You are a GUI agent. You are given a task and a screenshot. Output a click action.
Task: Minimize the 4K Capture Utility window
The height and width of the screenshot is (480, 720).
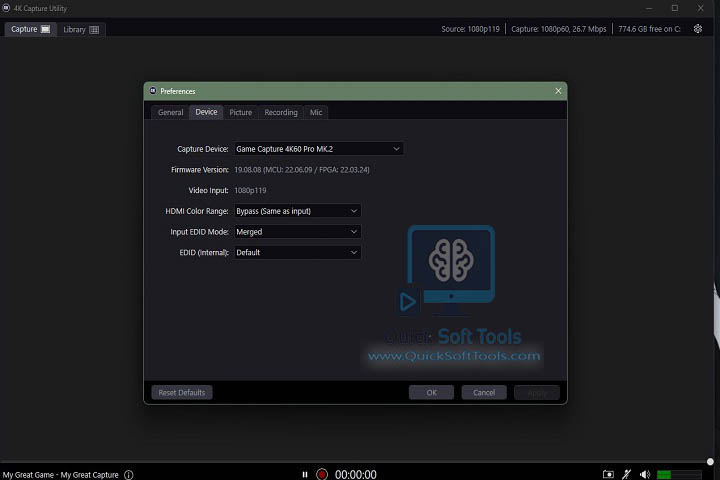click(x=649, y=8)
